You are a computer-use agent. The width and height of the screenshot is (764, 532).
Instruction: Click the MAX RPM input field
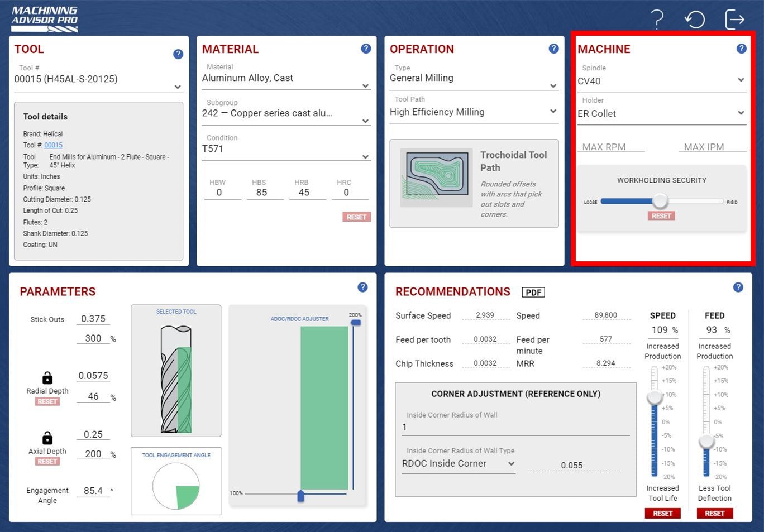[x=611, y=147]
